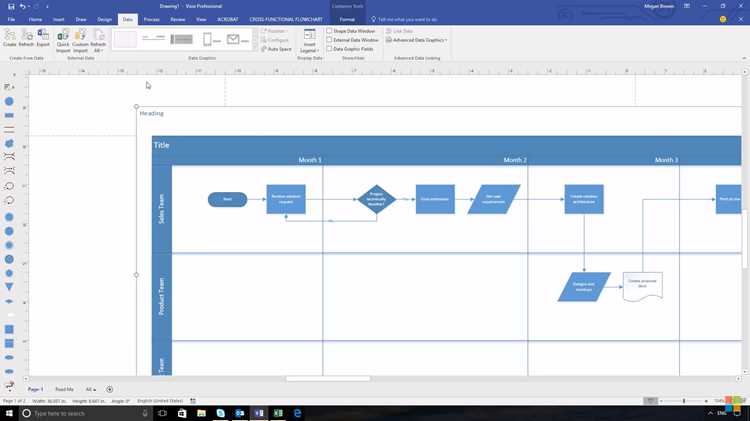Open the Undo history dropdown arrow

click(x=29, y=6)
